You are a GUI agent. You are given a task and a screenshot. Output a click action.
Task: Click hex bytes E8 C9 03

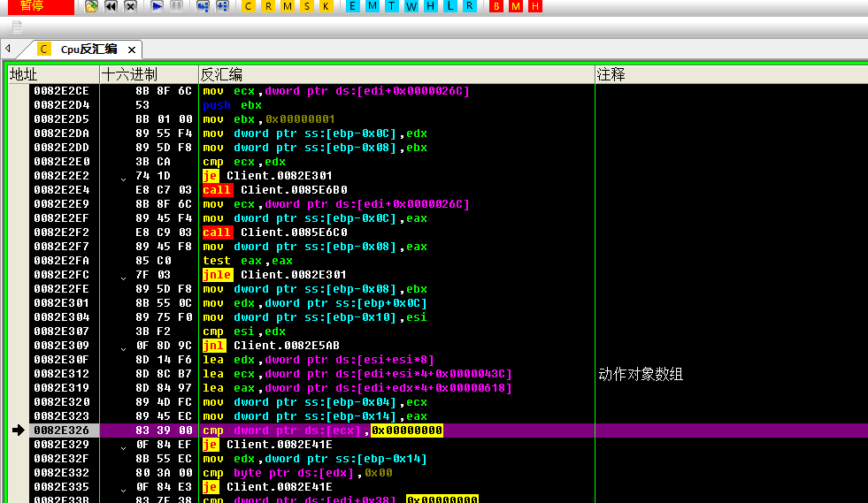pos(164,232)
